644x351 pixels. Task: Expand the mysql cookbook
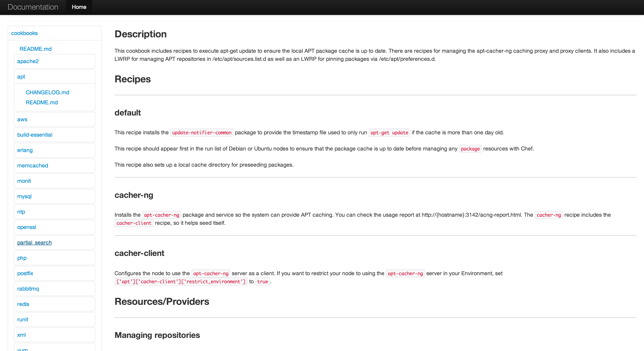click(x=24, y=196)
